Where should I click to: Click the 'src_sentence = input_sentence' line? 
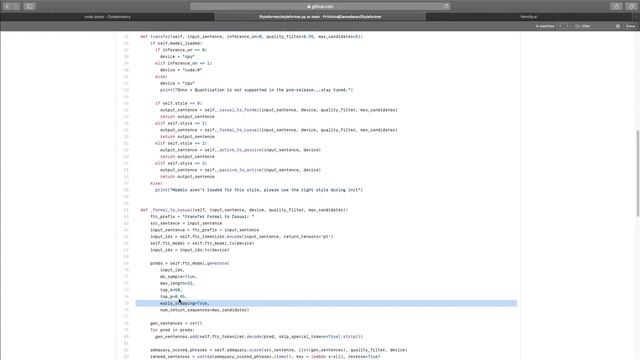pos(186,223)
